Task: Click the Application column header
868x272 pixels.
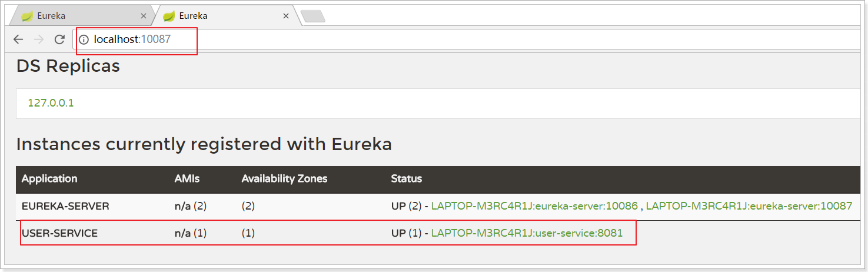Action: pyautogui.click(x=49, y=178)
